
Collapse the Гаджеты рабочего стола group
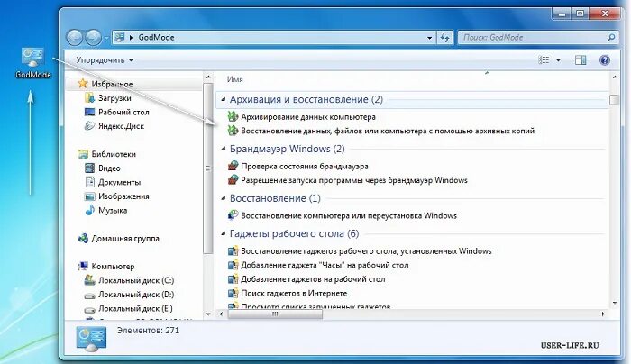pos(223,233)
